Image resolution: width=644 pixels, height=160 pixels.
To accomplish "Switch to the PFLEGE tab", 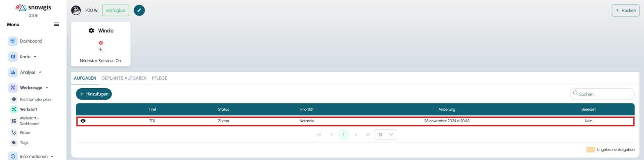I will point(159,78).
